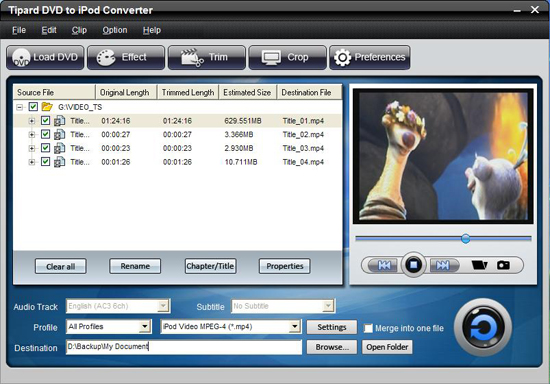Collapse the G:\VIDEO_TS tree node
Image resolution: width=550 pixels, height=384 pixels.
[20, 107]
